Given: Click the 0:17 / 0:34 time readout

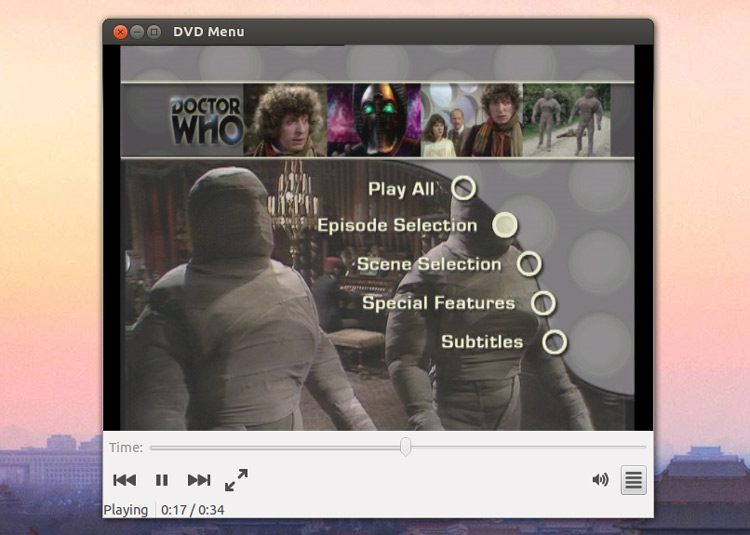Looking at the screenshot, I should click(x=193, y=510).
